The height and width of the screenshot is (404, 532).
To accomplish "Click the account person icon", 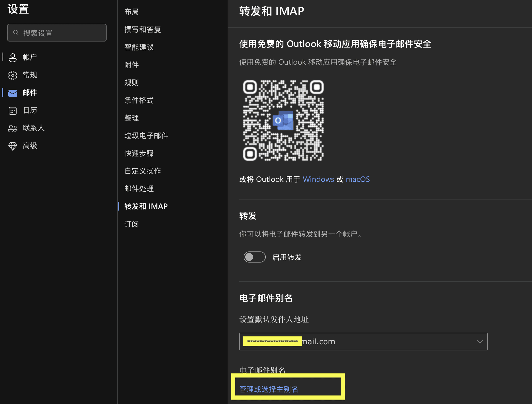I will tap(13, 57).
